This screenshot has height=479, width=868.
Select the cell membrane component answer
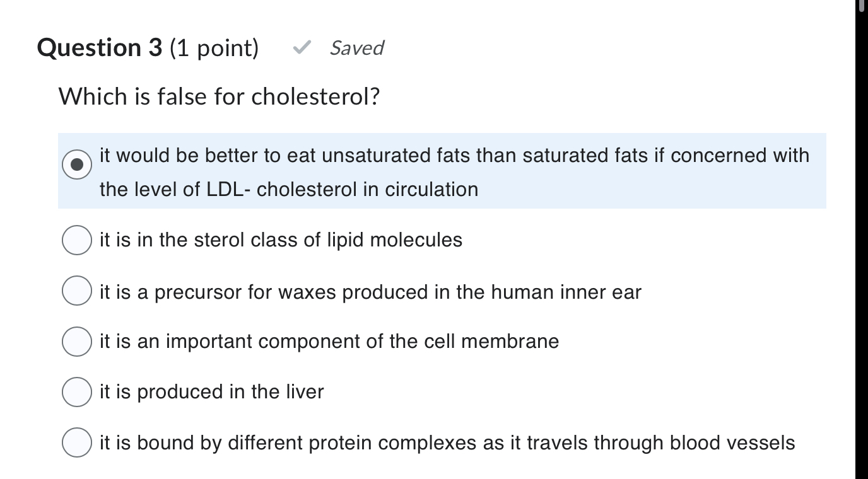point(76,342)
